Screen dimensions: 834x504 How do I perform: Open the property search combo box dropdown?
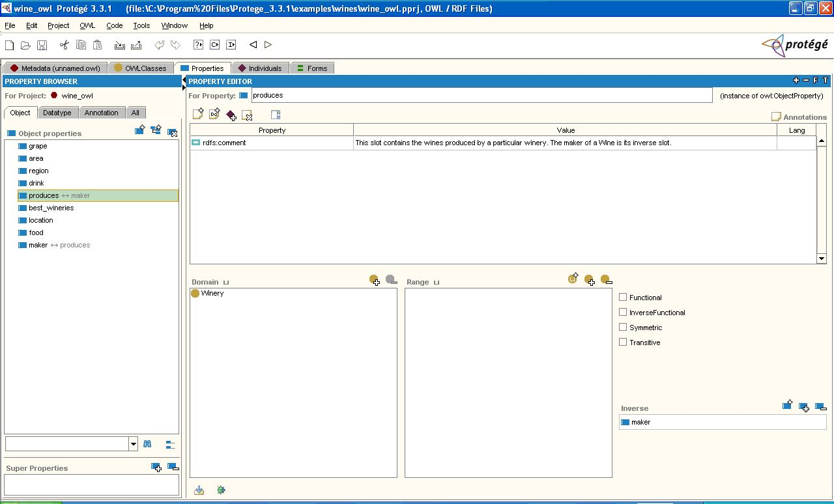134,444
